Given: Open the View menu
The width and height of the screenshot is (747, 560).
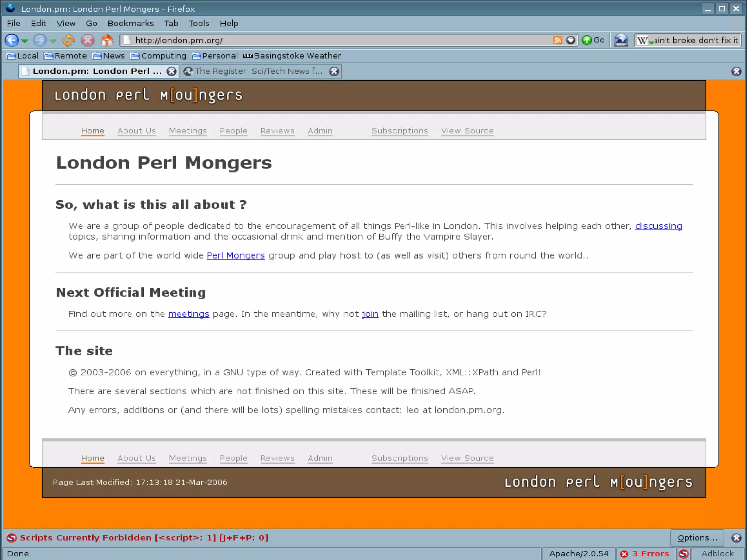Looking at the screenshot, I should (x=66, y=23).
